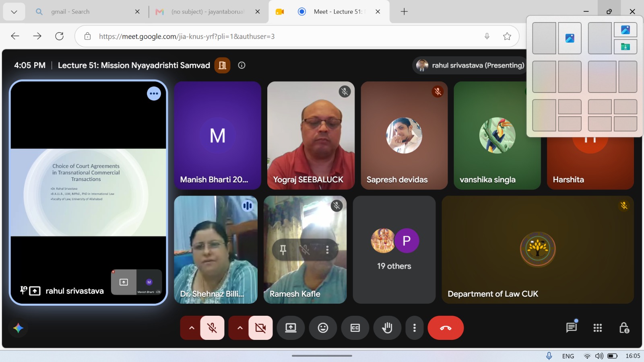644x362 pixels.
Task: Open the in-call chat messages panel
Action: (x=571, y=328)
